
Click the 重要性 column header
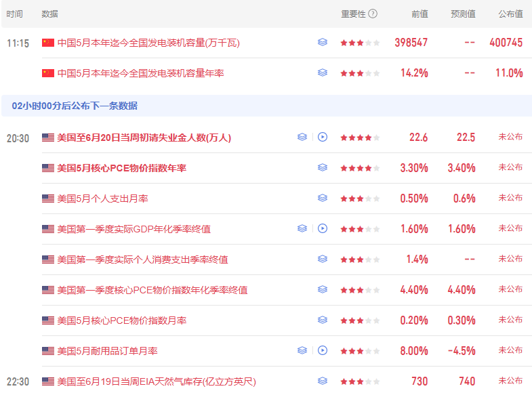pos(353,14)
